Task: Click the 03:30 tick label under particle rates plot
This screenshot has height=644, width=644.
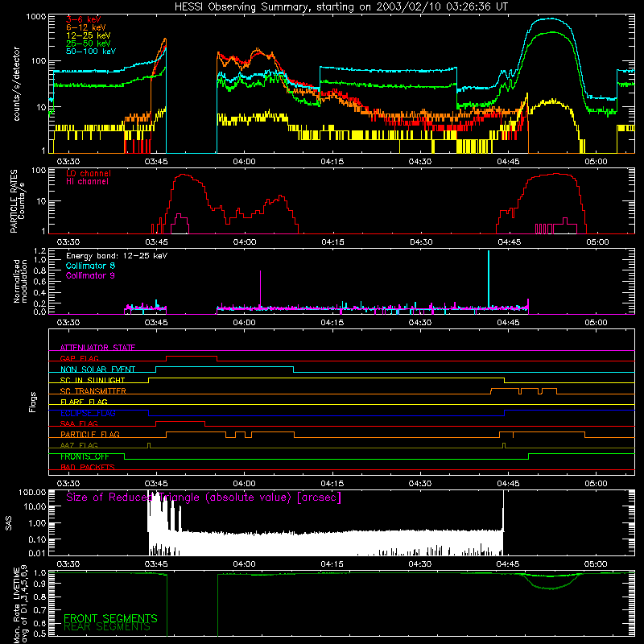Action: click(x=68, y=242)
